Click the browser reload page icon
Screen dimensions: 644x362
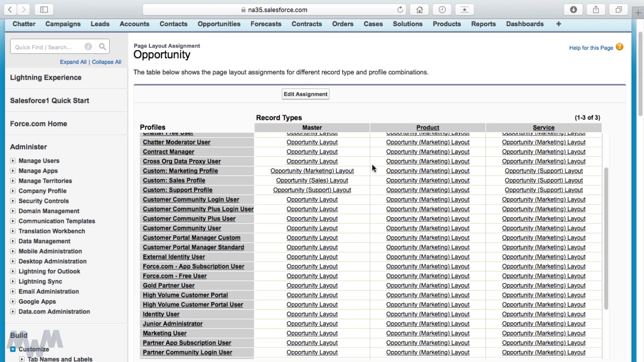pos(400,10)
